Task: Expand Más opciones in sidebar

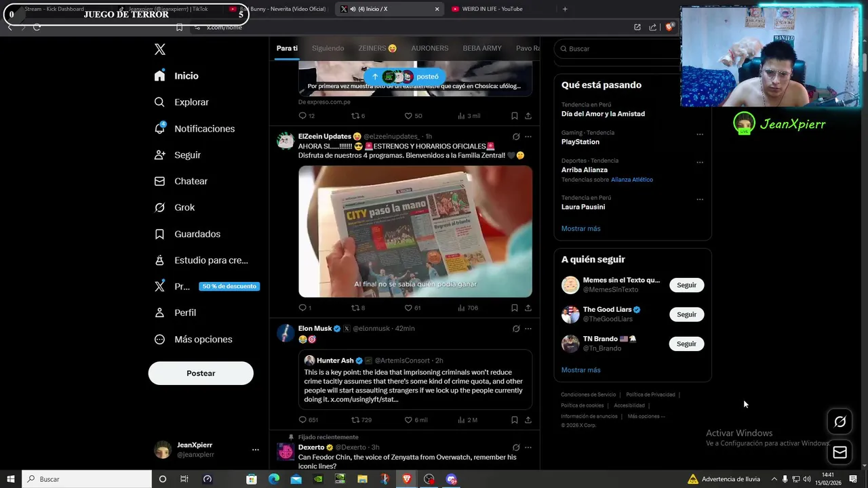Action: pos(193,339)
